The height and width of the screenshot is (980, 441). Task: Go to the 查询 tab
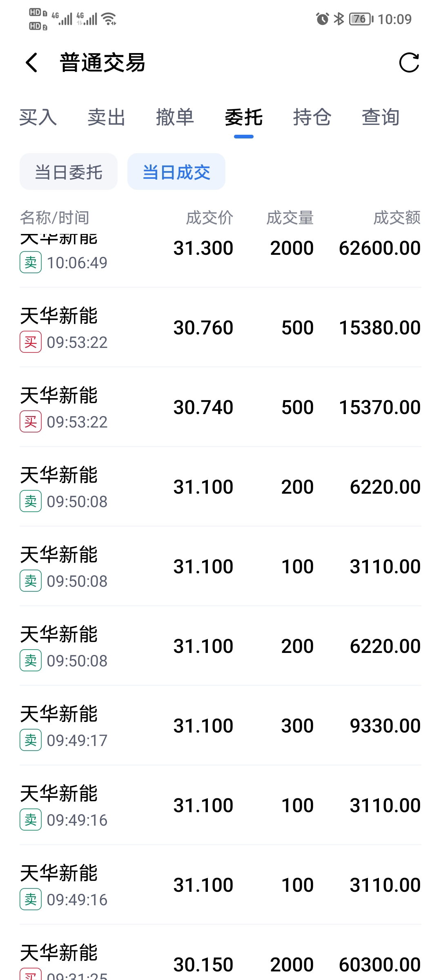[x=381, y=118]
